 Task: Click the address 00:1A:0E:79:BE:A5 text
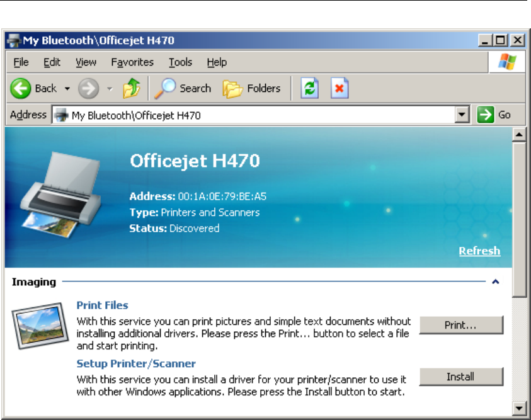[222, 196]
